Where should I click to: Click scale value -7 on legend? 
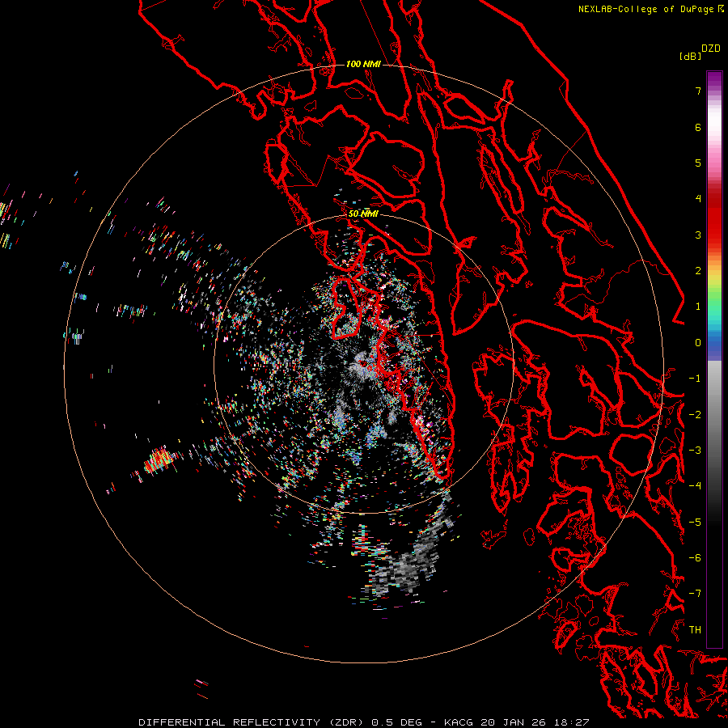[695, 594]
